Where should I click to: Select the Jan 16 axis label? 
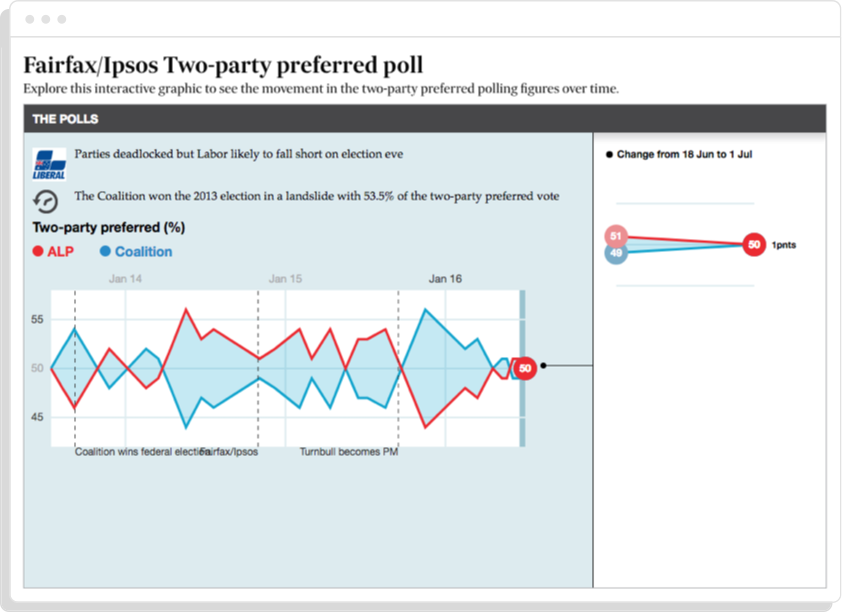pos(445,279)
